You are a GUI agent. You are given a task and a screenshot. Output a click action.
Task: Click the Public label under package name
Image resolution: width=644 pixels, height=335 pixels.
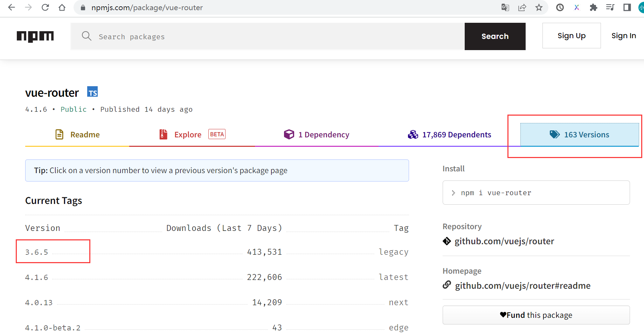pos(74,109)
